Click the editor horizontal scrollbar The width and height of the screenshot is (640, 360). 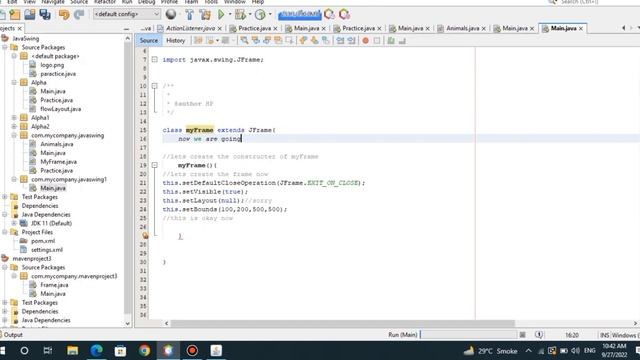click(x=343, y=323)
